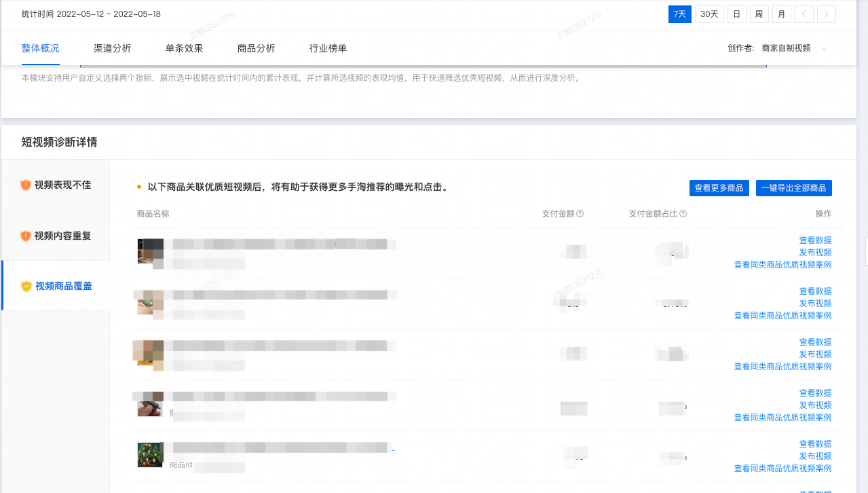Click 发布视频 in third product row
The width and height of the screenshot is (868, 493).
[815, 354]
